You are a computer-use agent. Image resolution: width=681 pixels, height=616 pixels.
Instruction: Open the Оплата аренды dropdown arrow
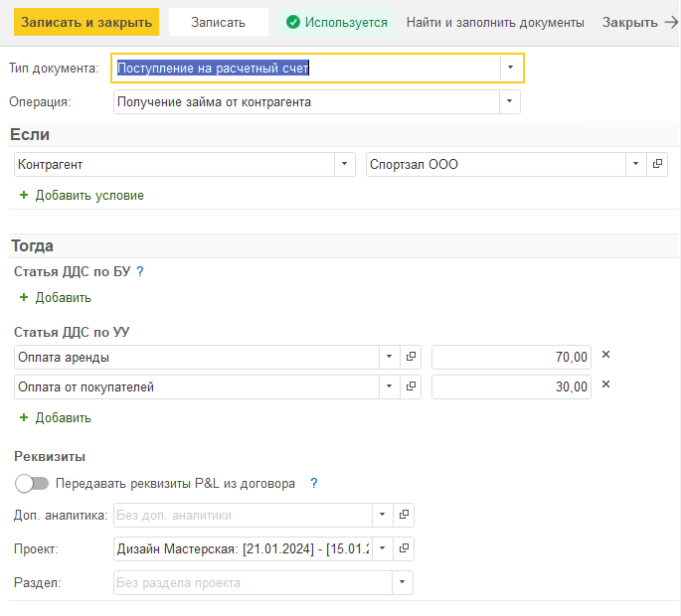point(389,357)
